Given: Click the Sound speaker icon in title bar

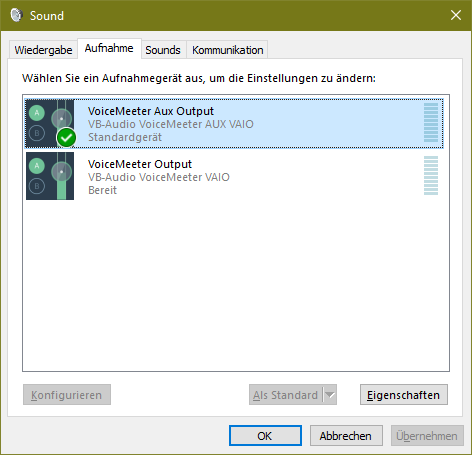Looking at the screenshot, I should (16, 15).
